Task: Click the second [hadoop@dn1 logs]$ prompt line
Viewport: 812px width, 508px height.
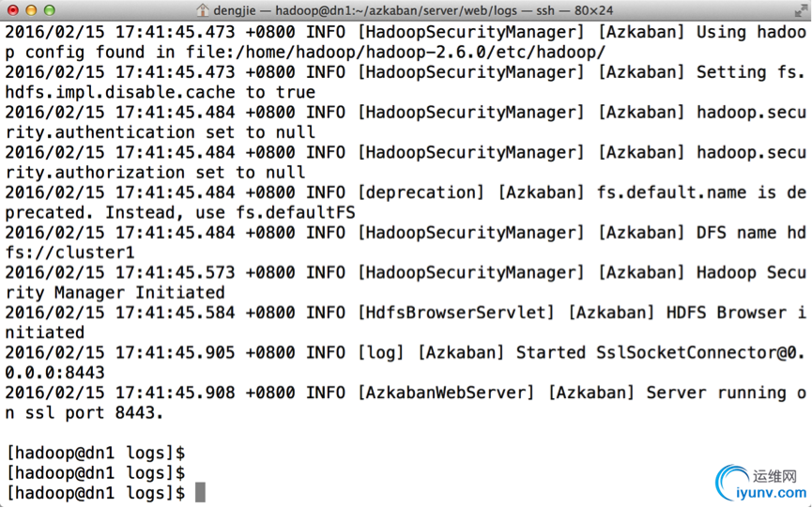Action: pyautogui.click(x=96, y=472)
